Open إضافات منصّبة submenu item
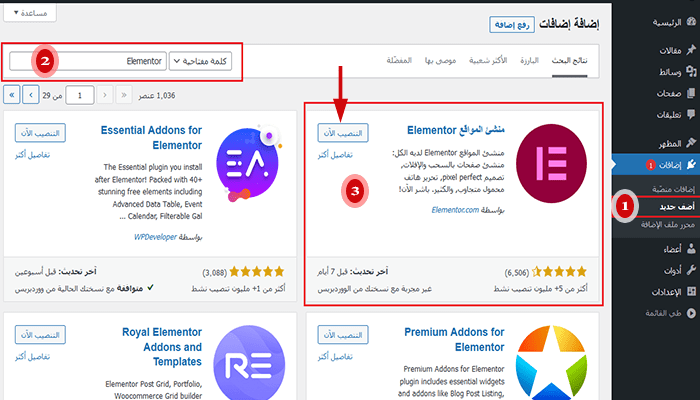 coord(673,189)
